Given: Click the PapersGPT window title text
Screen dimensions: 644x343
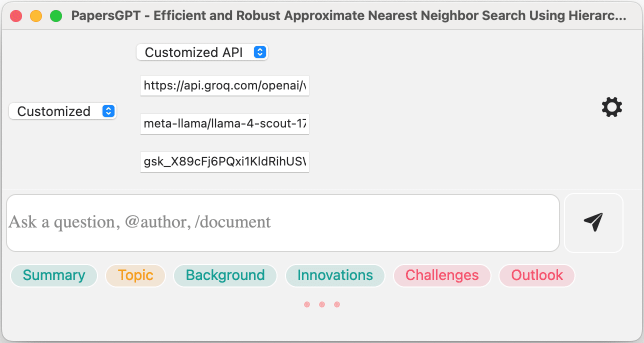Looking at the screenshot, I should (348, 16).
